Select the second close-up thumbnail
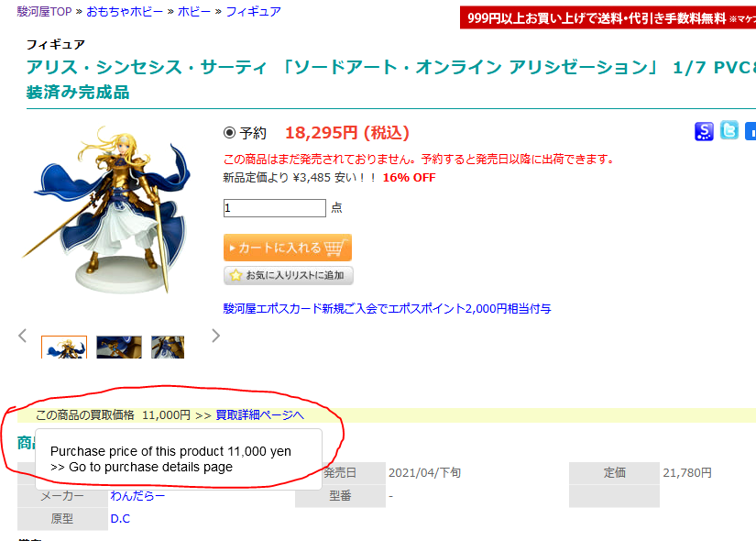 119,347
